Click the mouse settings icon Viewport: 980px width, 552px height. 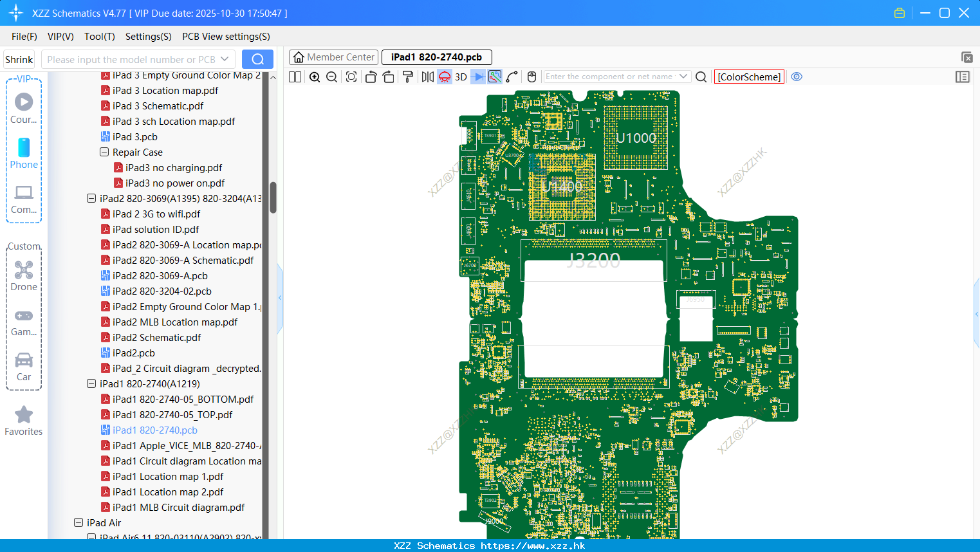point(532,77)
